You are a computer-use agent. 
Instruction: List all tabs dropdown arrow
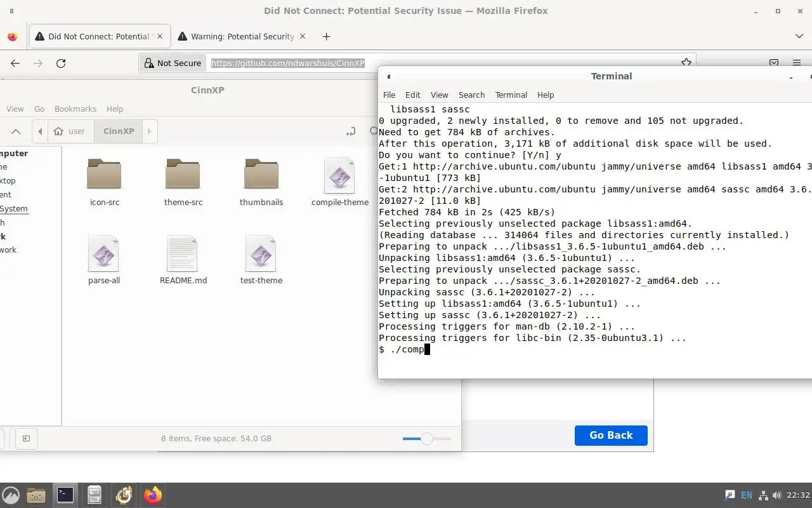[799, 36]
